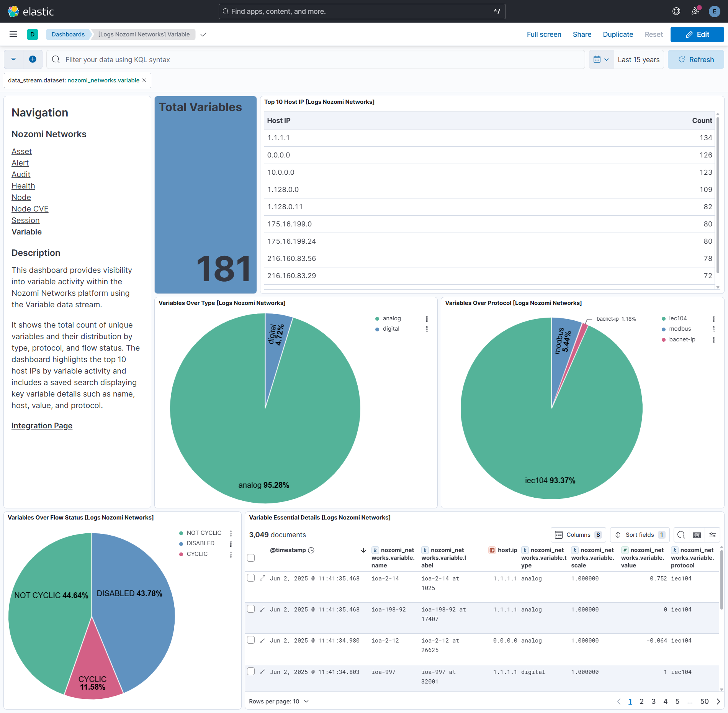Open the main hamburger navigation menu
The image size is (728, 713).
[x=13, y=34]
